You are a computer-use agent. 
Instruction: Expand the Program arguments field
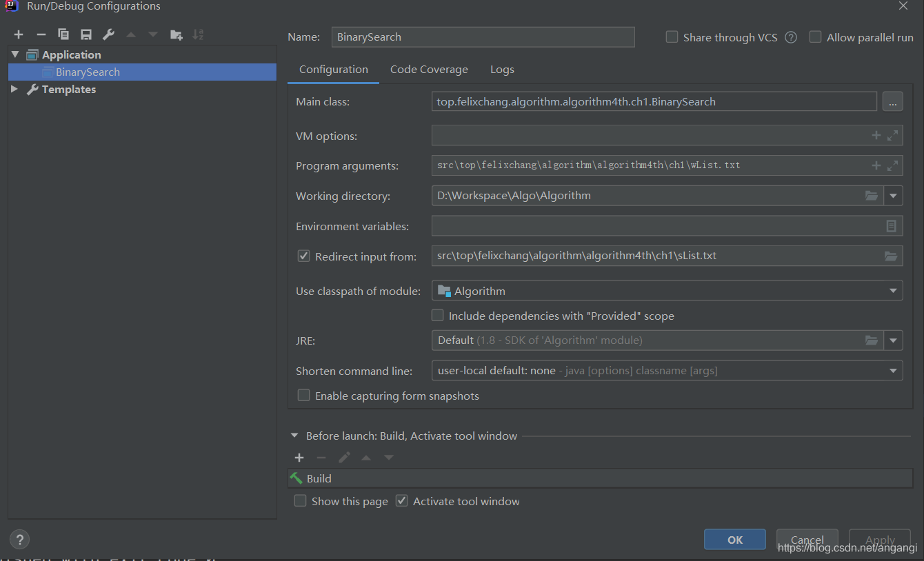click(893, 165)
